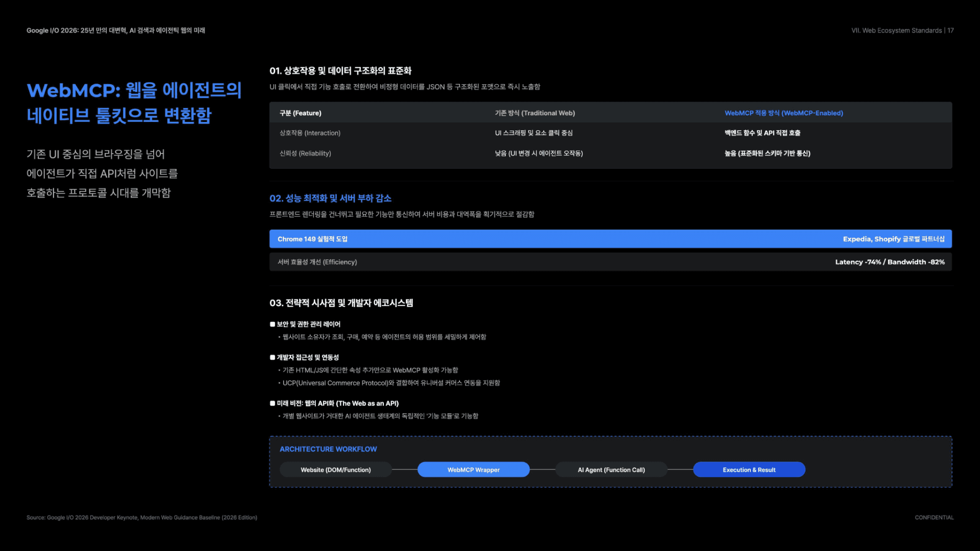Select the WebMCP Wrapper workflow step
Image resolution: width=980 pixels, height=551 pixels.
click(x=474, y=469)
